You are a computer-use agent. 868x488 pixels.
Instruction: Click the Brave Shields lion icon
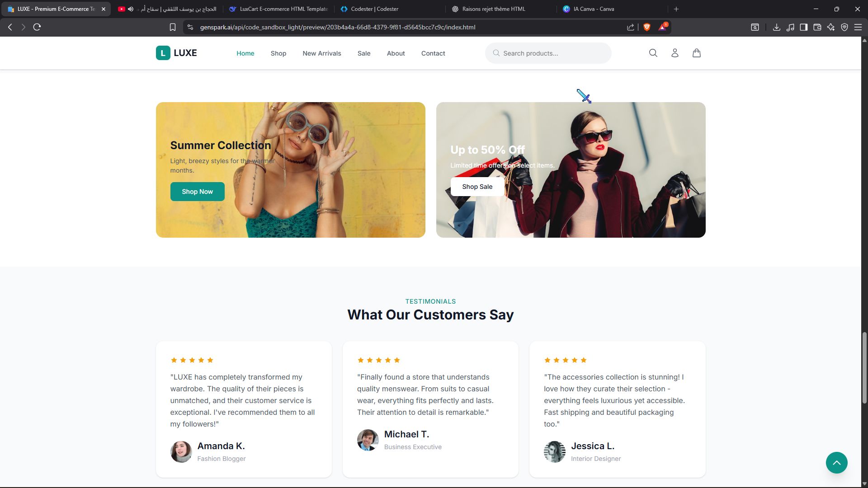[646, 27]
